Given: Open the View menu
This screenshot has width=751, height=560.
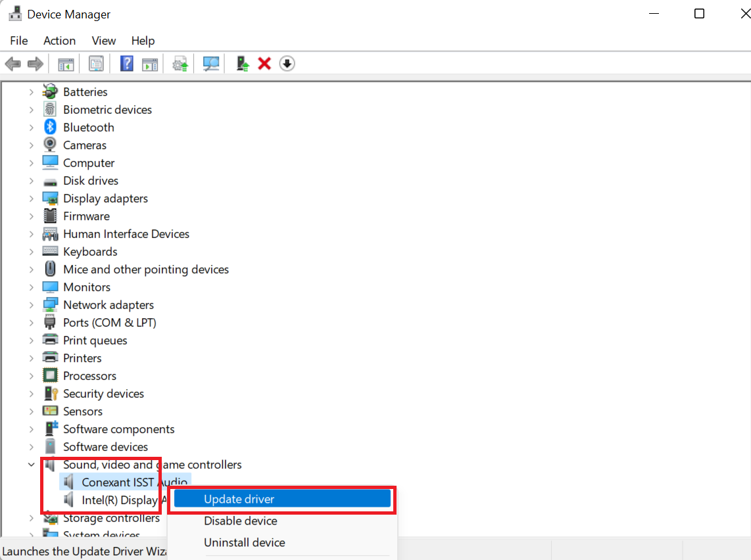Looking at the screenshot, I should pos(104,41).
